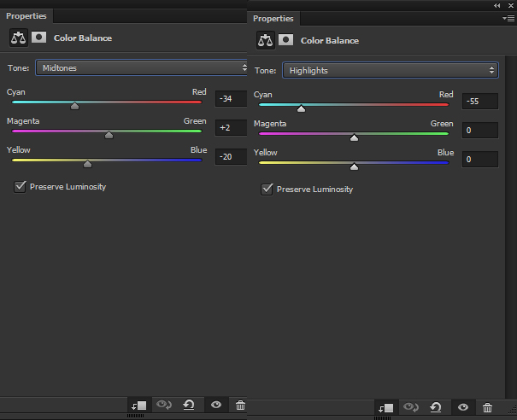Click the Cyan-Red value field showing -55
The width and height of the screenshot is (517, 420).
click(x=479, y=101)
